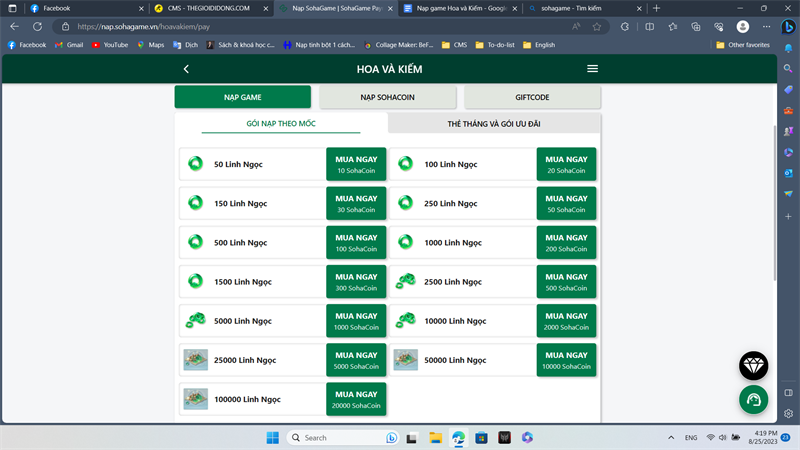Show hidden system tray icons chevron
800x450 pixels.
click(x=670, y=438)
